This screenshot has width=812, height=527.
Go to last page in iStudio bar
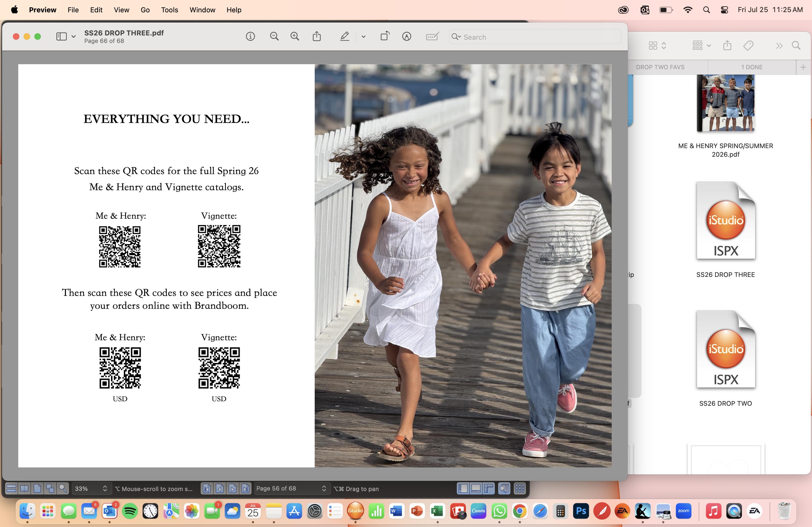pos(245,489)
